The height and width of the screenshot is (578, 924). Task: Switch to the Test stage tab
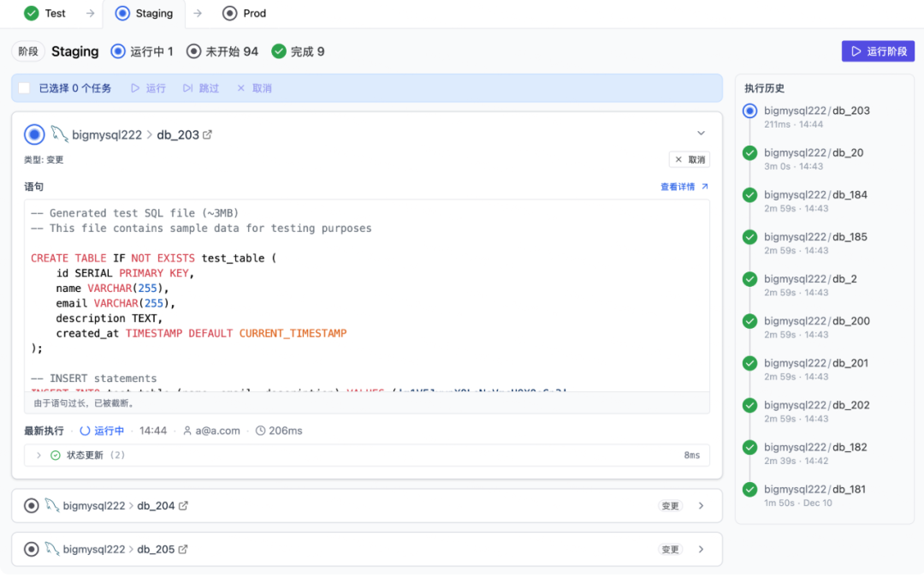44,13
